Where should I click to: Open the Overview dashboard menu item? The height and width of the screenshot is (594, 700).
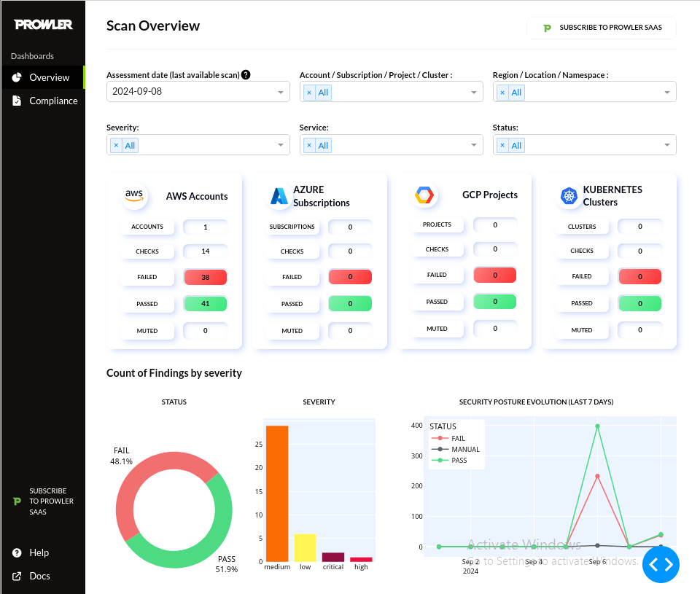click(x=42, y=77)
